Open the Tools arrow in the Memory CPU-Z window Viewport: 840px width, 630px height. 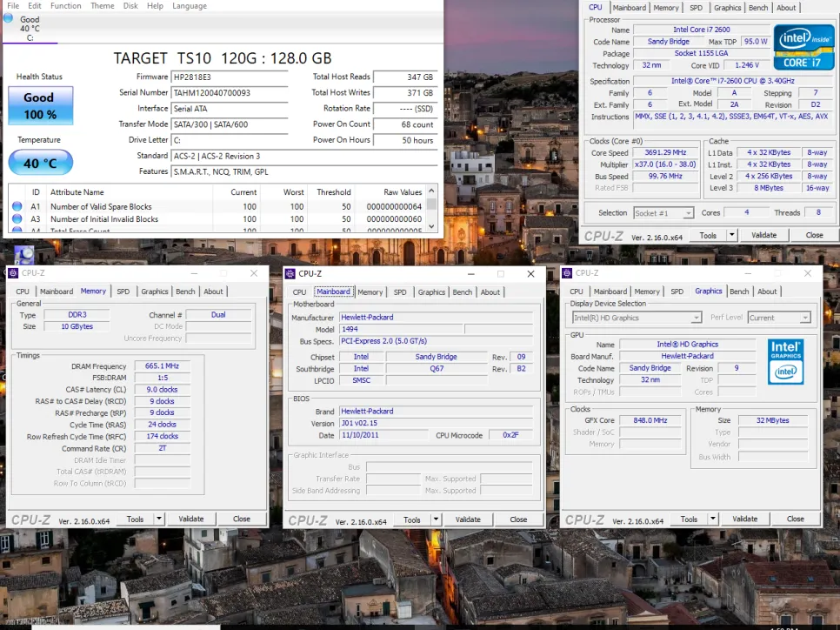click(158, 519)
